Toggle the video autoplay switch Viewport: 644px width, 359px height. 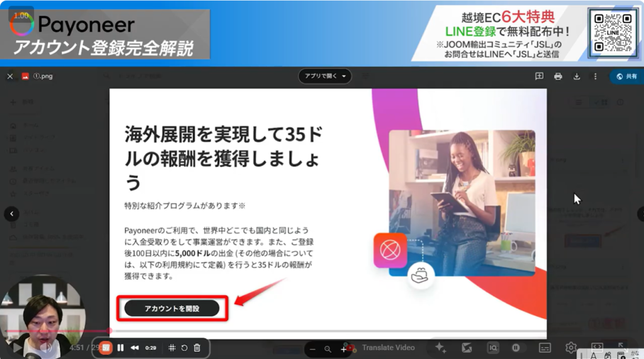pyautogui.click(x=515, y=348)
